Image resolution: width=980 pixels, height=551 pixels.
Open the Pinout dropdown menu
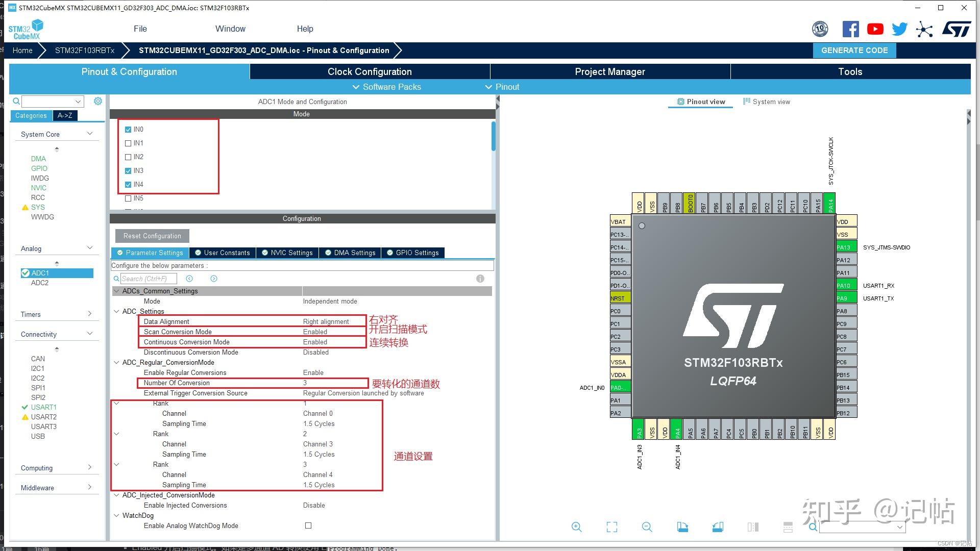point(502,87)
